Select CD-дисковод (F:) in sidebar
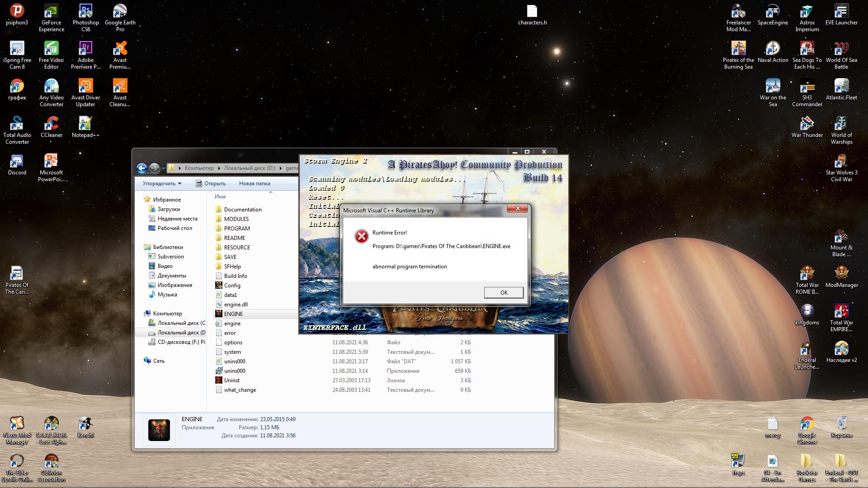The image size is (868, 488). [x=177, y=342]
